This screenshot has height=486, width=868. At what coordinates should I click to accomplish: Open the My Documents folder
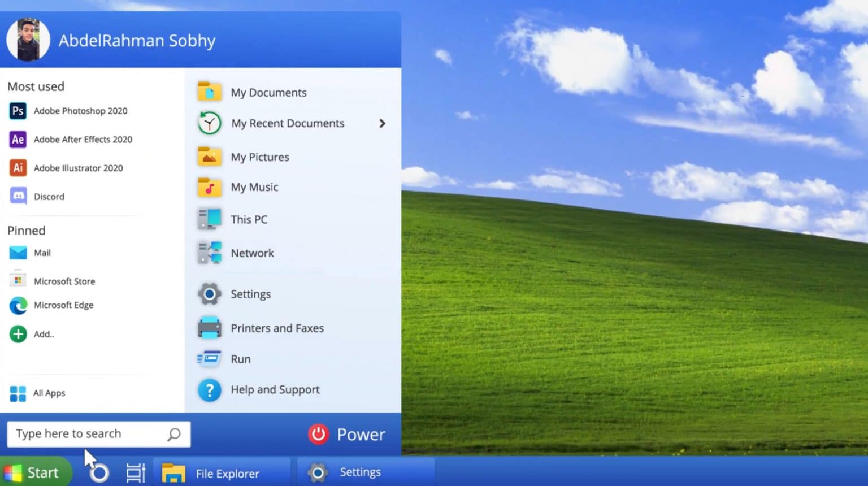[268, 92]
